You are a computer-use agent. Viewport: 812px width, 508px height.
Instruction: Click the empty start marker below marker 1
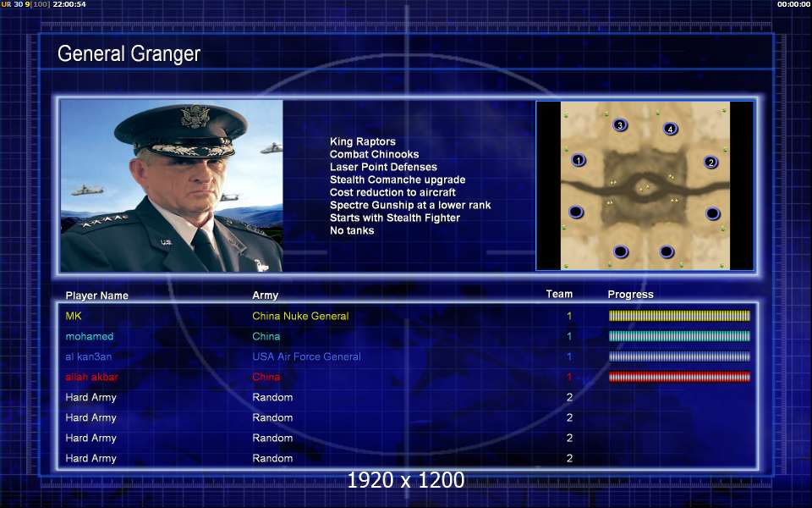576,212
